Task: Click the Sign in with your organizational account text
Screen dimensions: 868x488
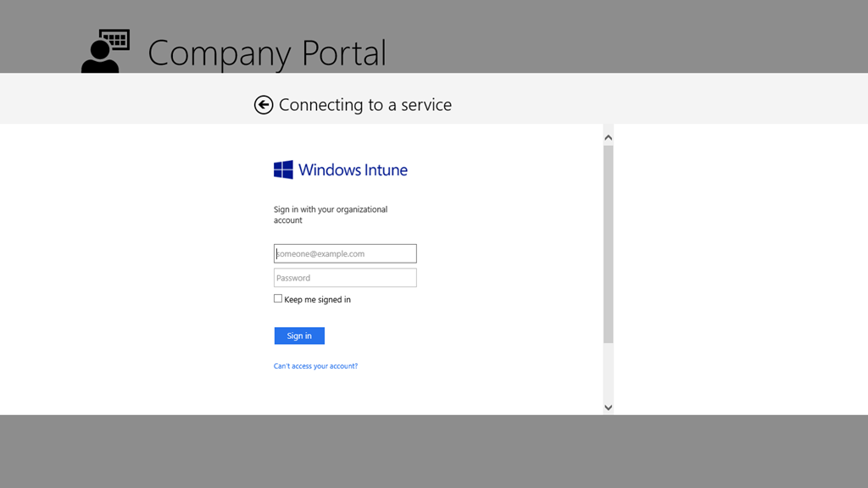Action: [x=330, y=214]
